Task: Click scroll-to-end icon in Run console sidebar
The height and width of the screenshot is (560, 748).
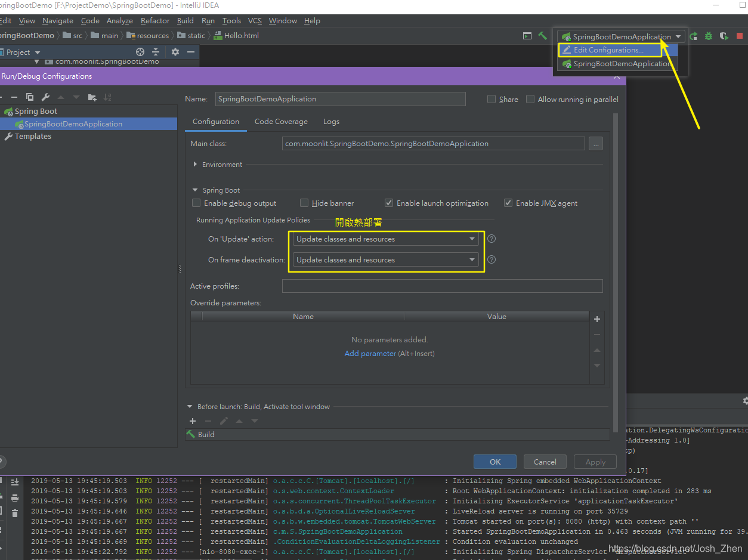Action: coord(15,482)
